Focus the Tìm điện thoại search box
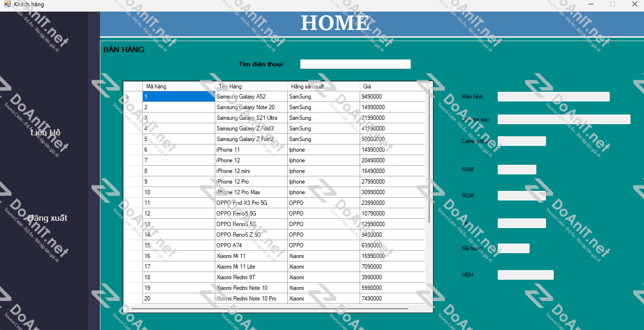The width and height of the screenshot is (644, 330). coord(355,64)
